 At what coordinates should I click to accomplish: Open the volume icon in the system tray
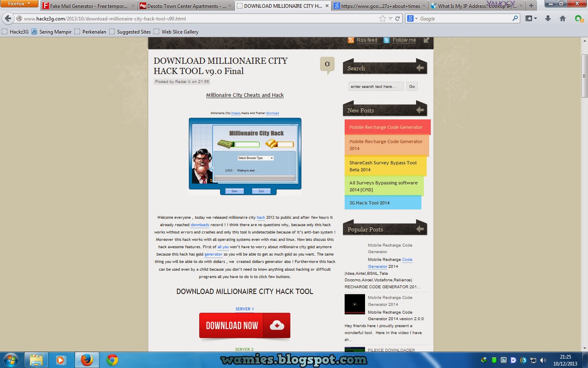(x=543, y=360)
